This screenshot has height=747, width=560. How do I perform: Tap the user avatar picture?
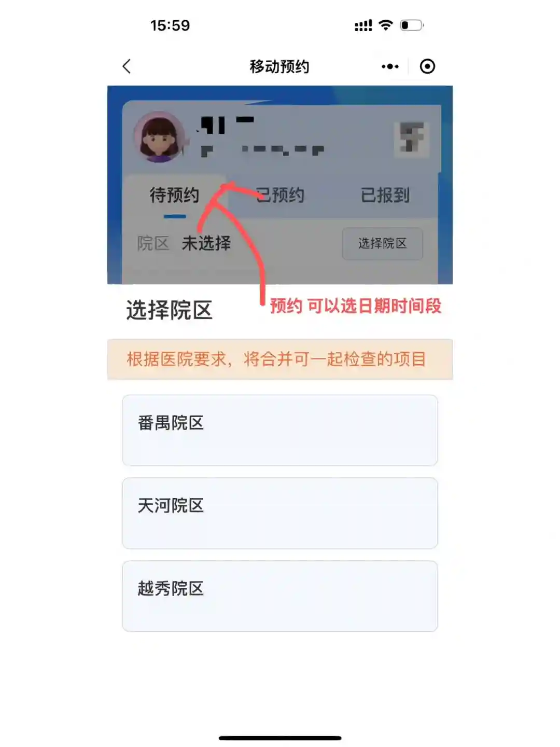tap(159, 137)
